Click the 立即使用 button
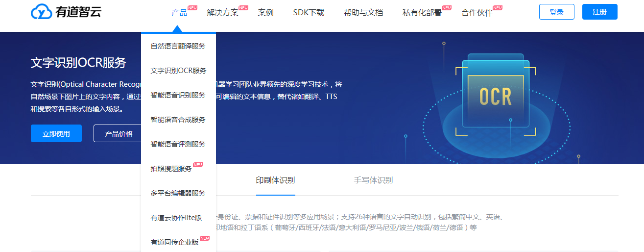 click(x=56, y=133)
